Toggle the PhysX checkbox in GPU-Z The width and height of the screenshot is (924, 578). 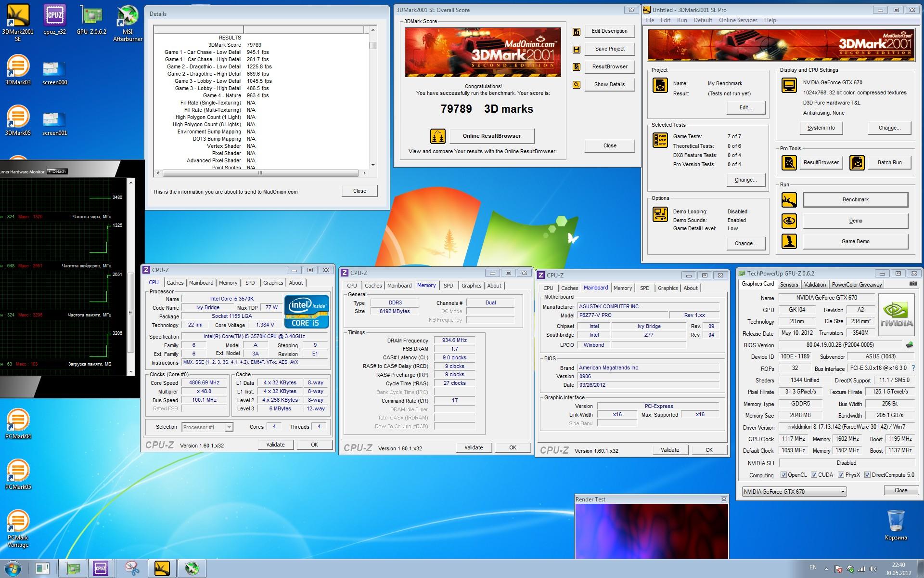(x=841, y=475)
